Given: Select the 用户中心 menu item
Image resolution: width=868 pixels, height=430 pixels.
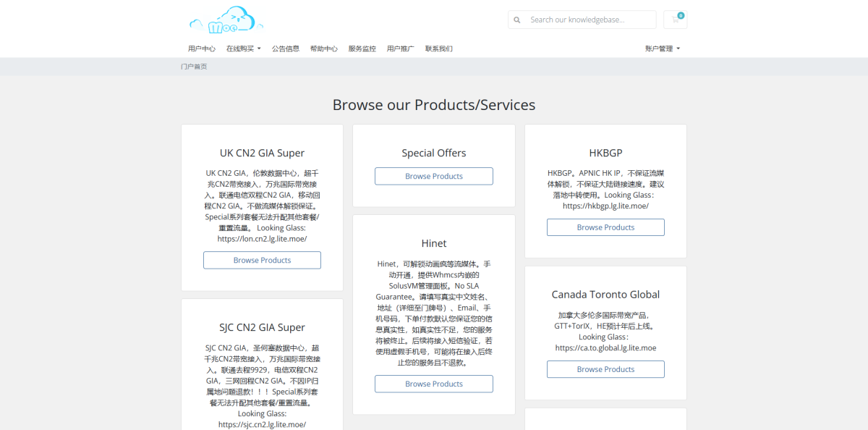Looking at the screenshot, I should coord(201,49).
